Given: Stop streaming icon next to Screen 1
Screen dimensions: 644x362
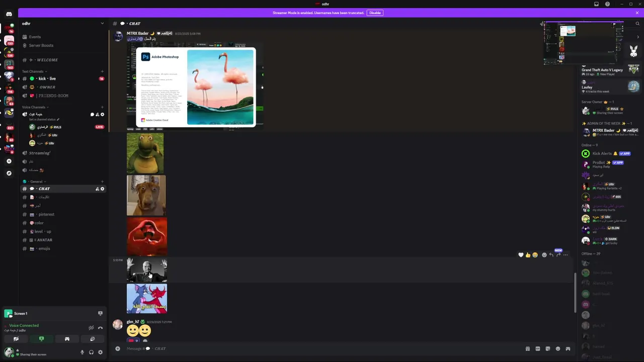Looking at the screenshot, I should (x=100, y=313).
